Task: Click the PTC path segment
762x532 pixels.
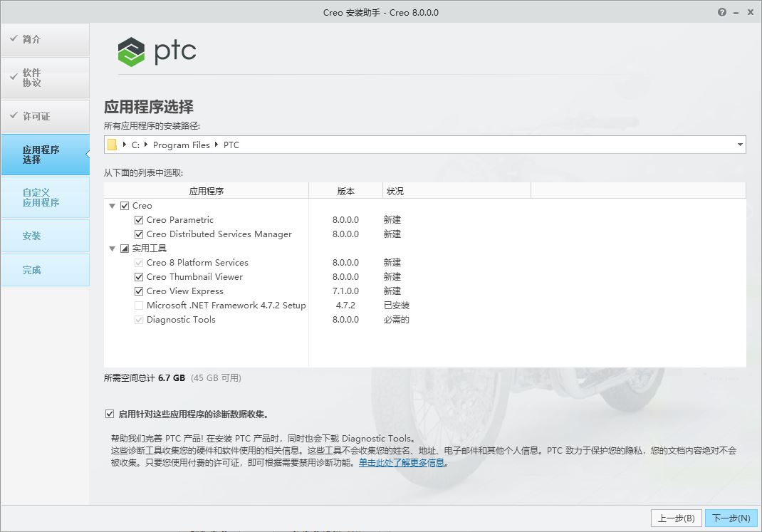Action: [x=231, y=145]
